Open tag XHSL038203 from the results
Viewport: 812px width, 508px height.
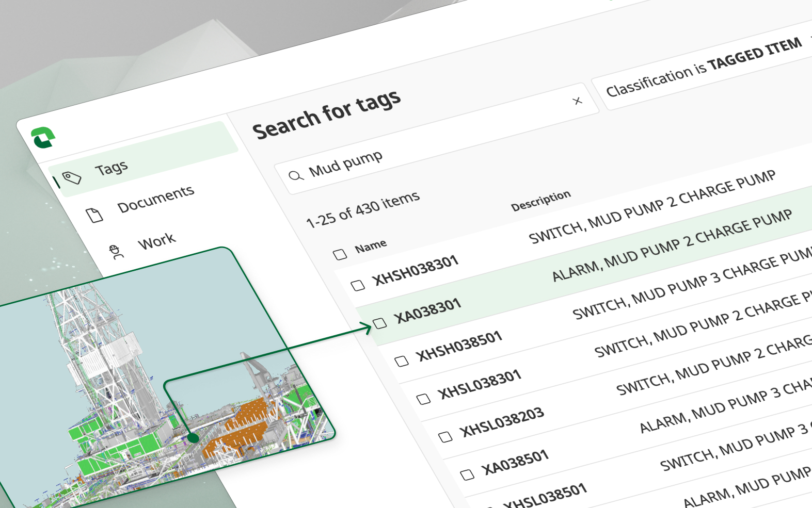(x=502, y=422)
